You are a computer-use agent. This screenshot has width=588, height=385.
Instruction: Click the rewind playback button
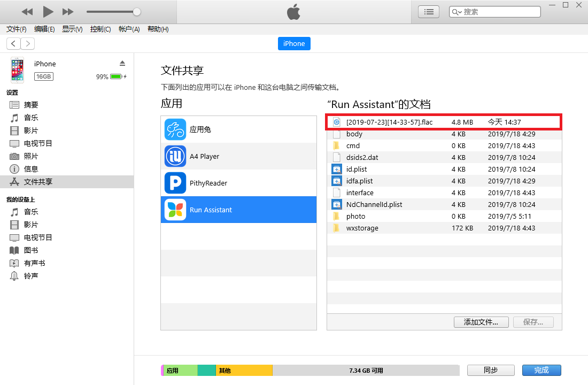[27, 12]
